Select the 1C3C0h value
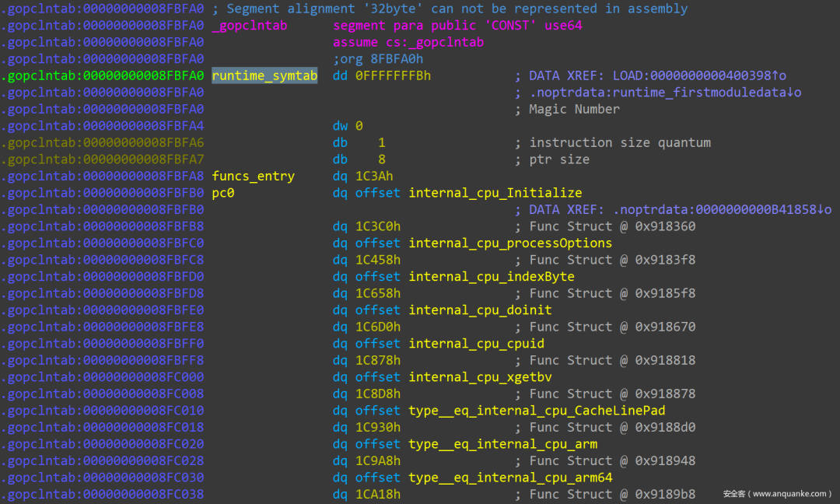 [x=378, y=226]
